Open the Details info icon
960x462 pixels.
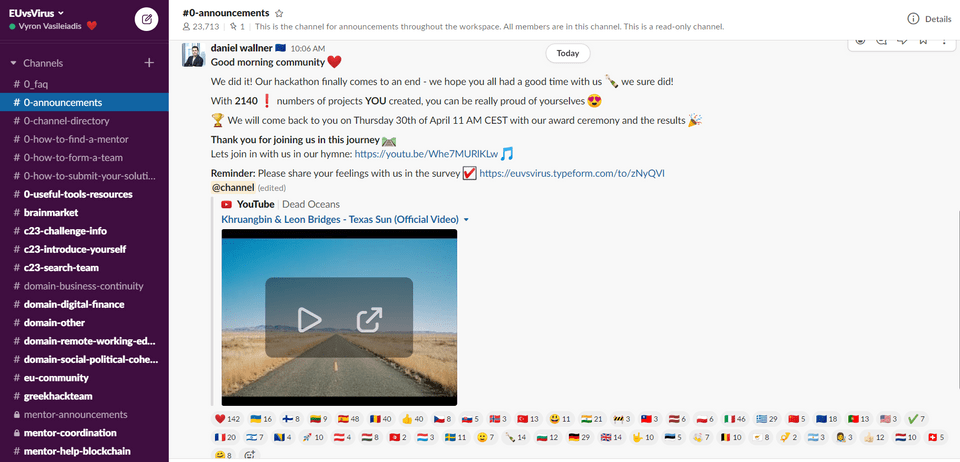click(913, 19)
